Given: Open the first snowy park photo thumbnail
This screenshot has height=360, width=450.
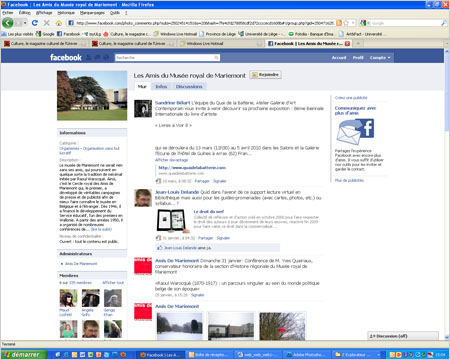Looking at the screenshot, I should click(179, 326).
